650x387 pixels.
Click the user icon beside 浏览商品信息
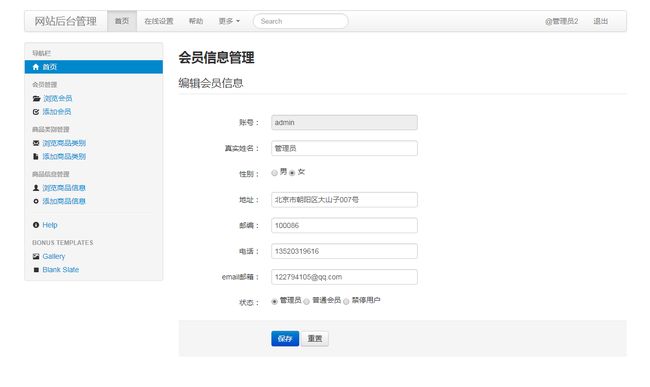tap(36, 188)
